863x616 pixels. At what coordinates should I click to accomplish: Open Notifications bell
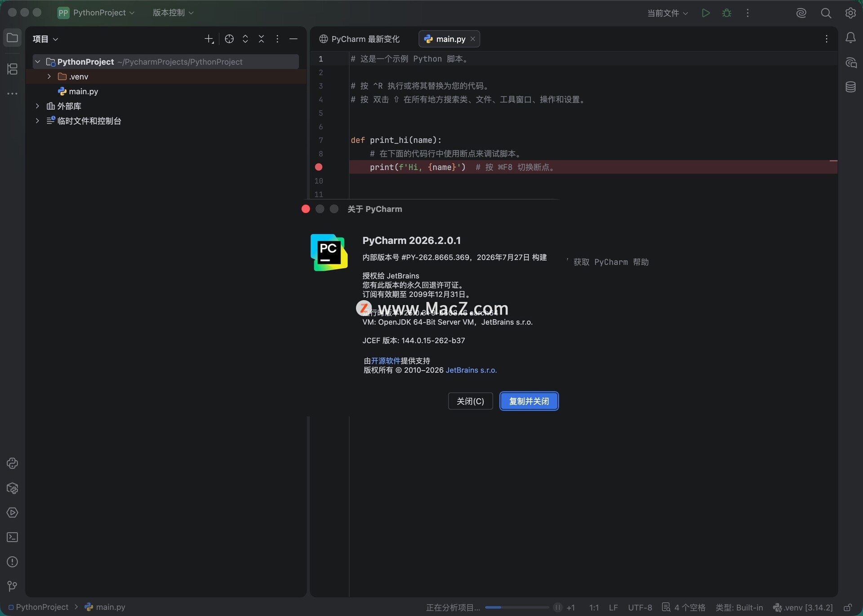pyautogui.click(x=850, y=38)
